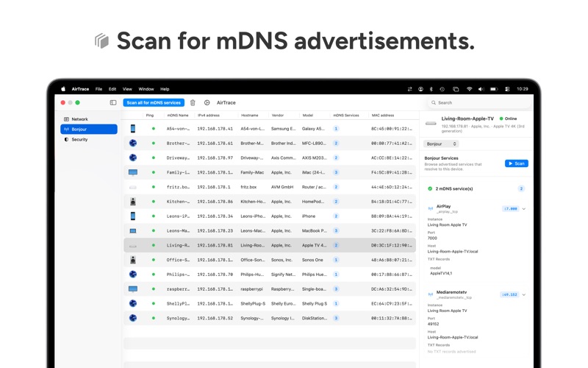
Task: Click the trash icon in toolbar
Action: 193,102
